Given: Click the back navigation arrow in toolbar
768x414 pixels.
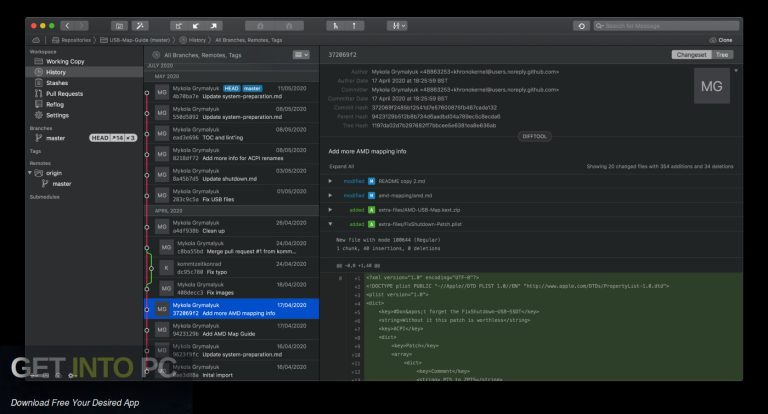Looking at the screenshot, I should (x=66, y=25).
